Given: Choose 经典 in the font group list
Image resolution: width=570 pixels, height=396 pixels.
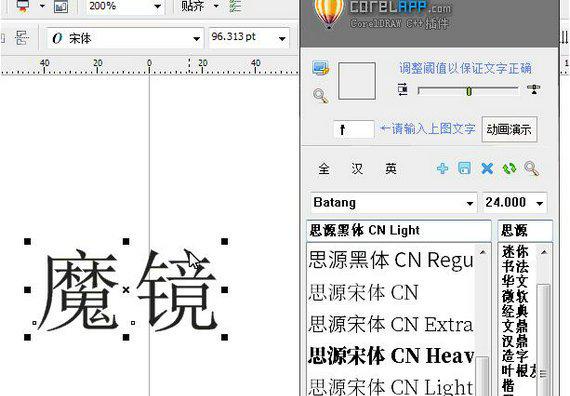Looking at the screenshot, I should pyautogui.click(x=515, y=311).
